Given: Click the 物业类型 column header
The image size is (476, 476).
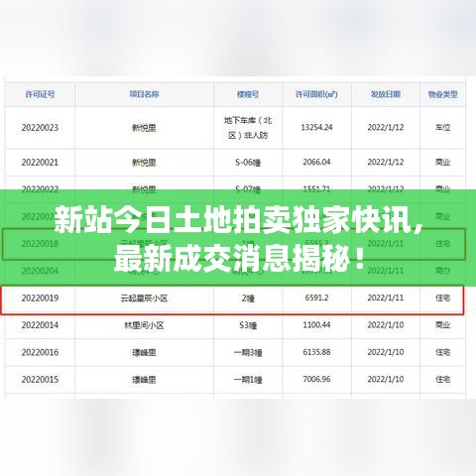Looking at the screenshot, I should pos(442,94).
